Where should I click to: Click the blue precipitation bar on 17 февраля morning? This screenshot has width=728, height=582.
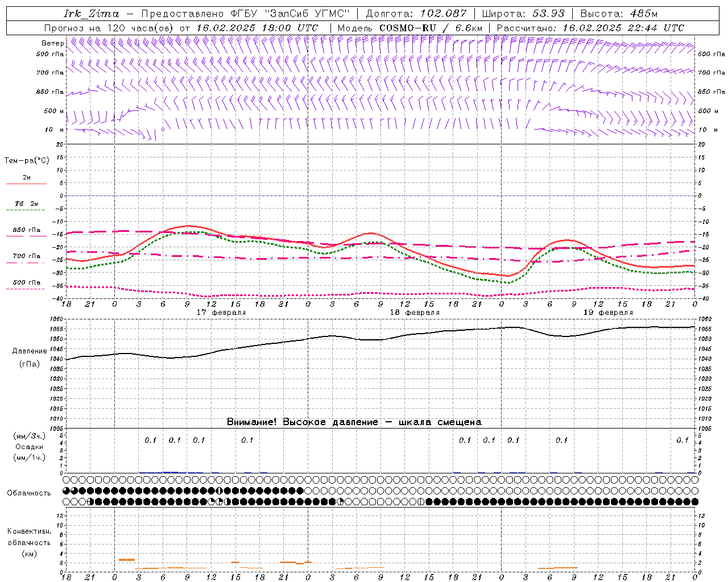pos(171,472)
